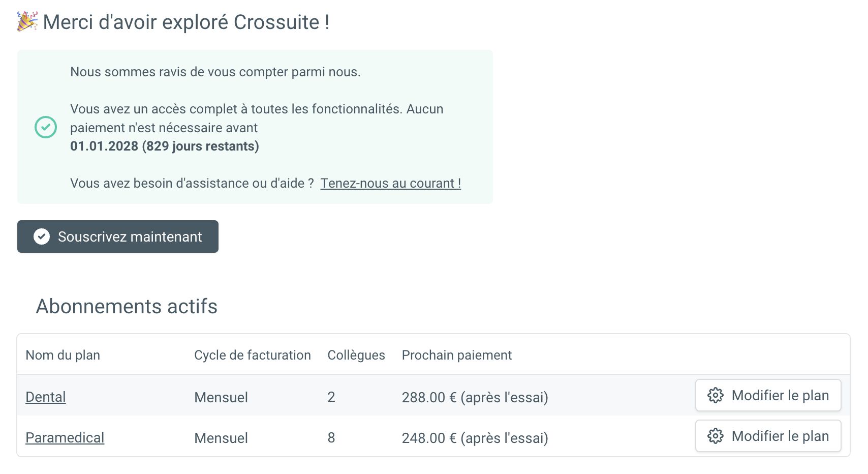
Task: Click the gear icon in Dental row
Action: 716,395
